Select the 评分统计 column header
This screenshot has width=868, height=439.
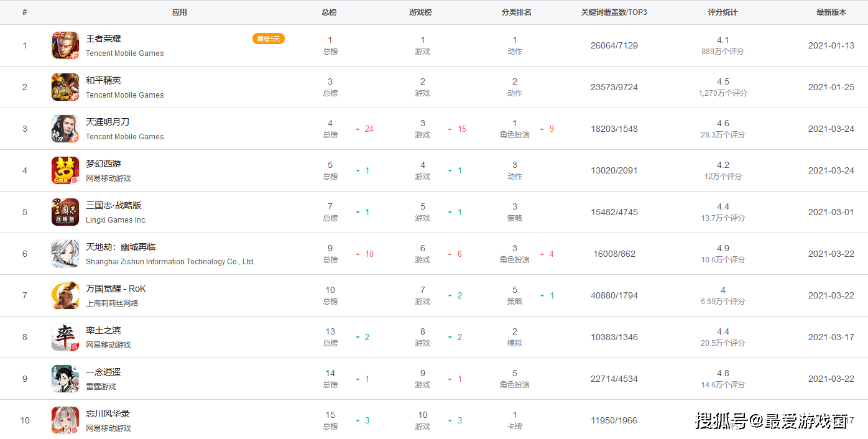(723, 12)
